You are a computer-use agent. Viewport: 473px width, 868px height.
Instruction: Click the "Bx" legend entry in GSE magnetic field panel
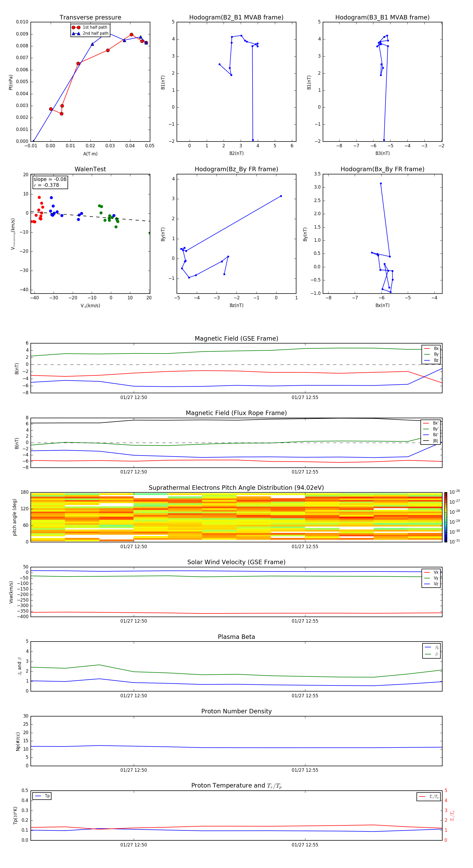pyautogui.click(x=431, y=349)
